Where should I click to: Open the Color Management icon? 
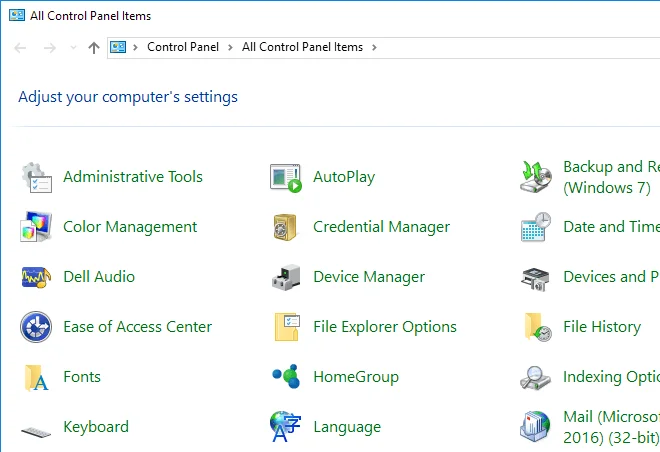(x=36, y=227)
